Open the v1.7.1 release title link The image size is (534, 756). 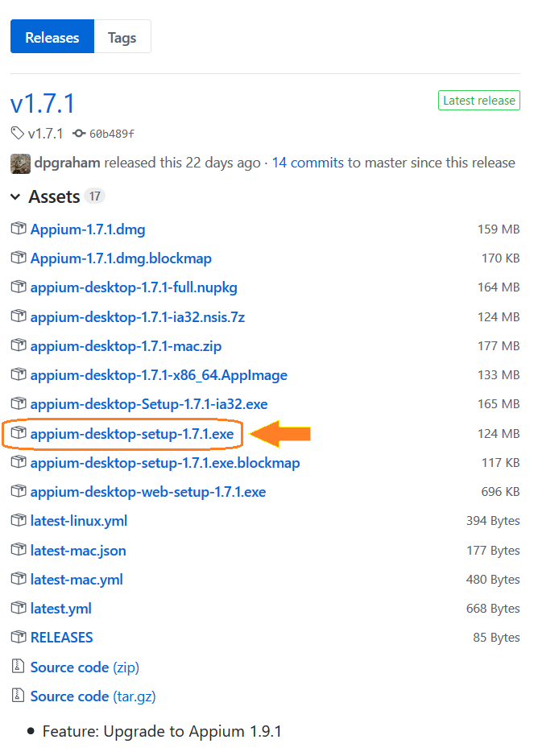43,103
